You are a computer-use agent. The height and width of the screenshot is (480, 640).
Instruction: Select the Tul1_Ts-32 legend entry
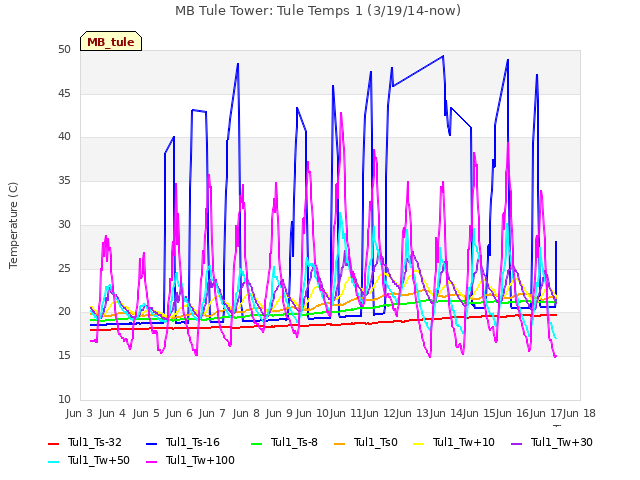[85, 442]
